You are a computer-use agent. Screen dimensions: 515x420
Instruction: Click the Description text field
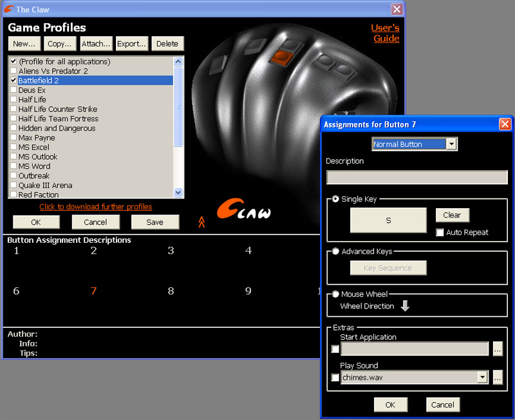(417, 177)
